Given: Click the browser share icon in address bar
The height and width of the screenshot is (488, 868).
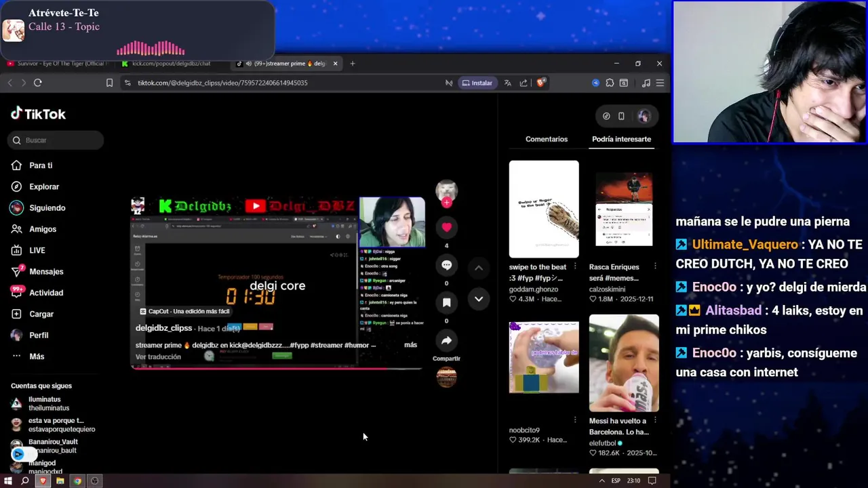Looking at the screenshot, I should click(524, 83).
